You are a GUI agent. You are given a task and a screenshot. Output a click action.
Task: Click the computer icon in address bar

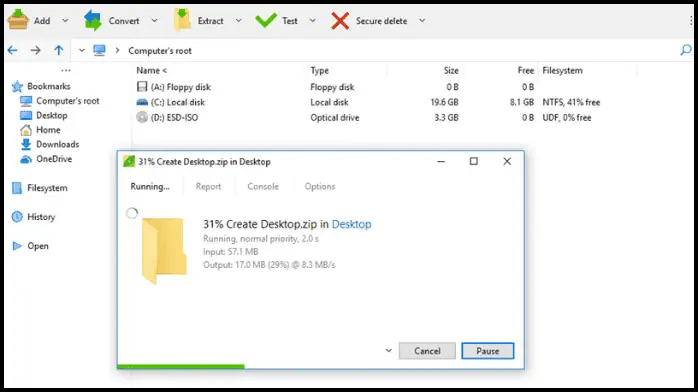[x=99, y=50]
